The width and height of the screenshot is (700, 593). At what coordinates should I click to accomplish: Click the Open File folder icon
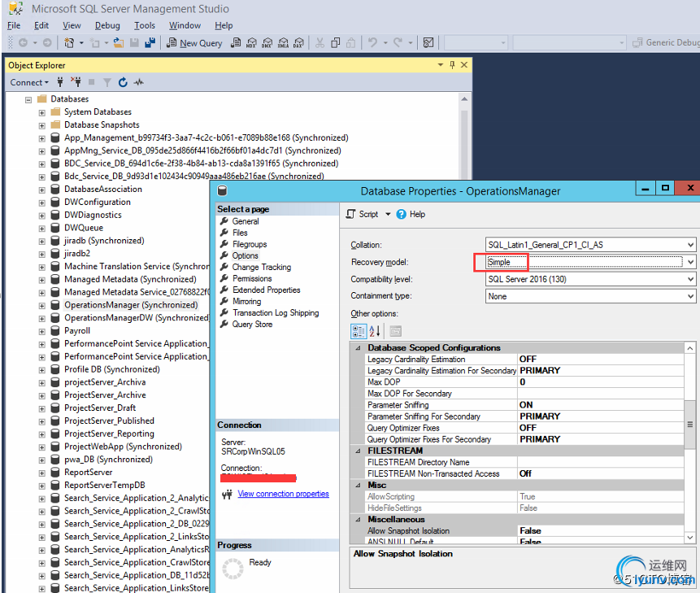tap(119, 43)
